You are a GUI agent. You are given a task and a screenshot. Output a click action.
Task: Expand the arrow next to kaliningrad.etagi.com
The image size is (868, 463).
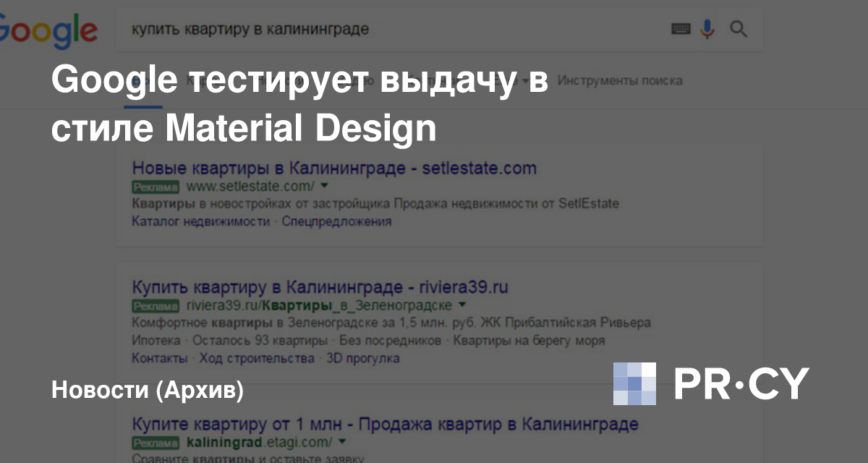(342, 441)
